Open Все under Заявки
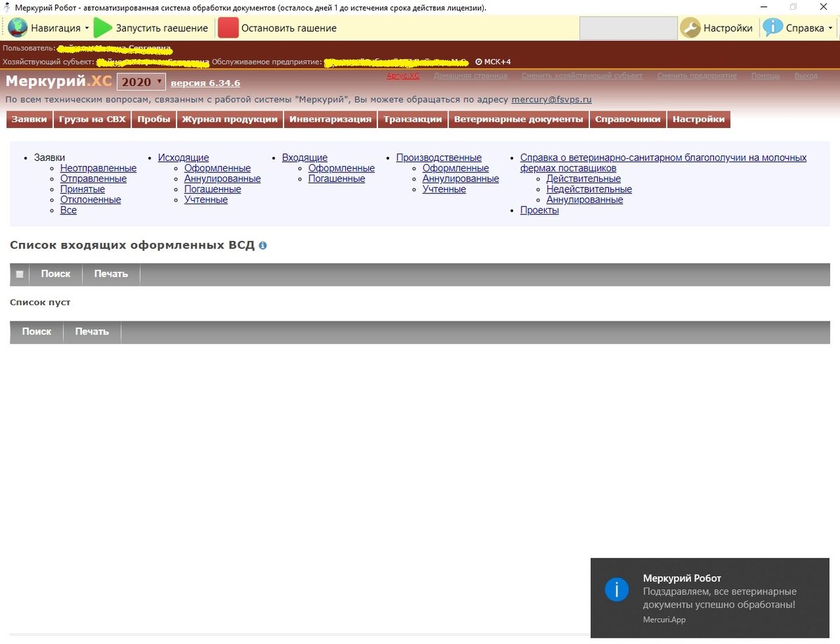Screen dimensions: 840x644 click(69, 210)
